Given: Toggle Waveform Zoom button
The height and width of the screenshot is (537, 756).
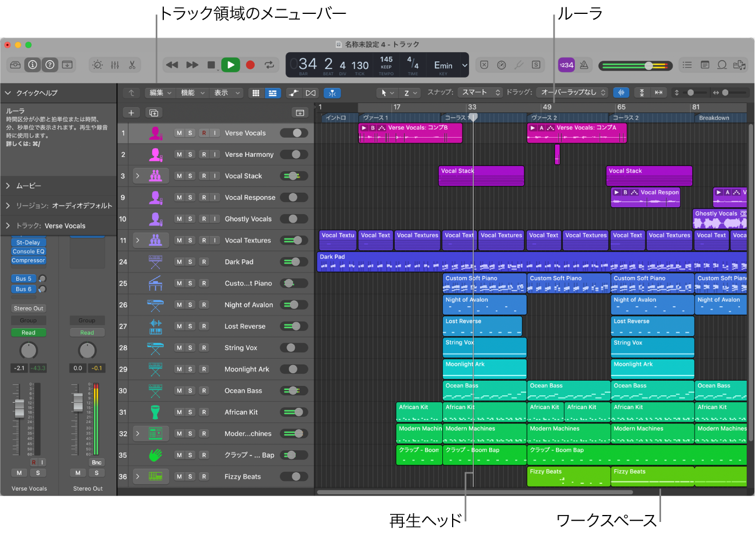Looking at the screenshot, I should click(621, 93).
